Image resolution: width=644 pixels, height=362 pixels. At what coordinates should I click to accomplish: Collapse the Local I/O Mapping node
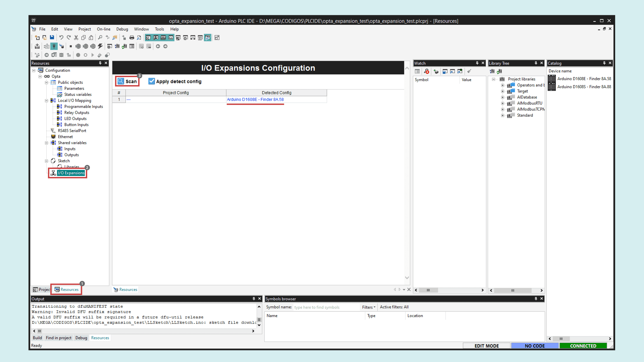click(47, 100)
